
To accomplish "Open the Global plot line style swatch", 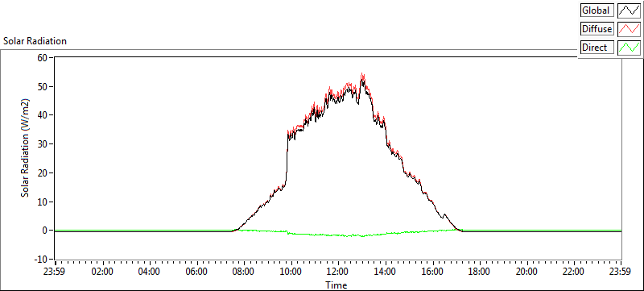I will (630, 10).
